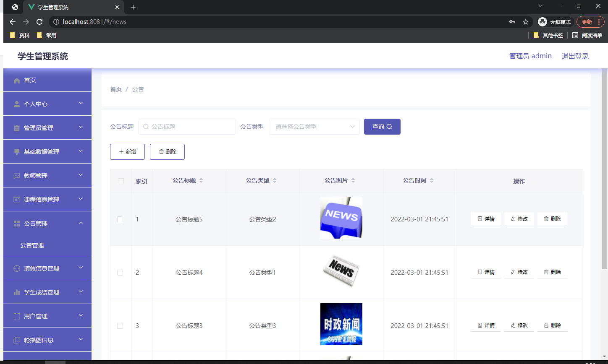This screenshot has width=608, height=364.
Task: Click 修改 for 公告标题4
Action: 519,272
